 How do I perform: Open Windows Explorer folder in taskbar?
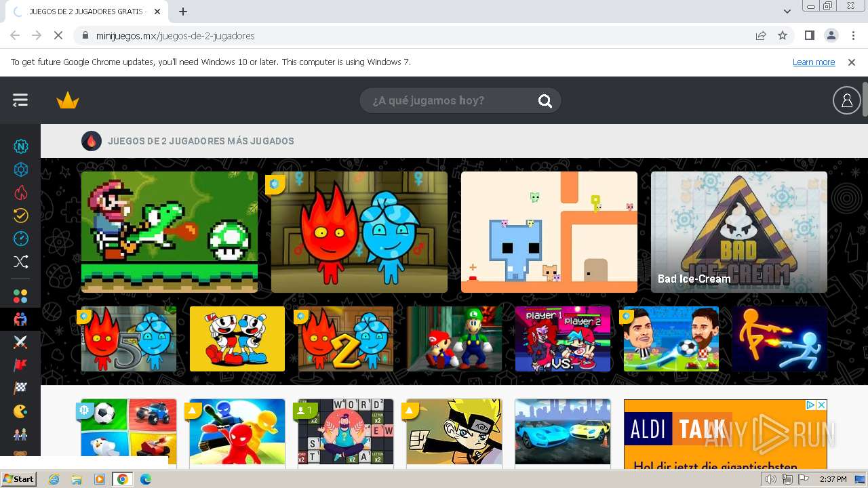pyautogui.click(x=77, y=479)
